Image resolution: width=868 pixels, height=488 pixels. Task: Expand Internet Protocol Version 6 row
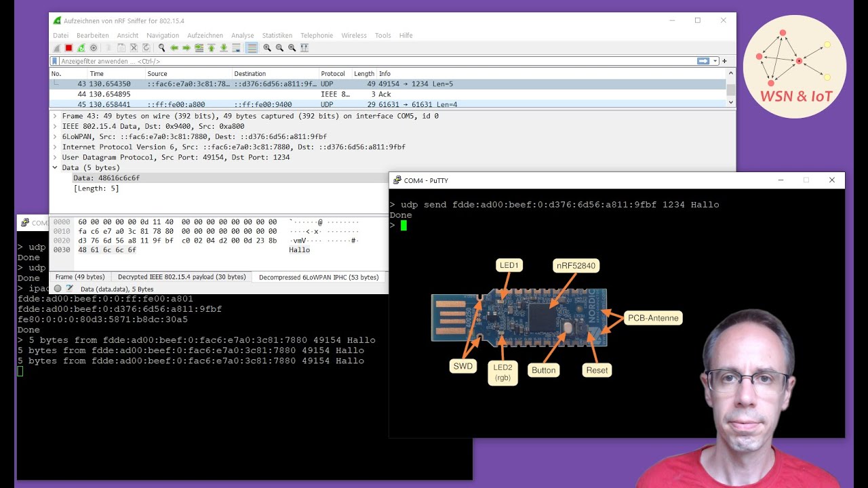(55, 146)
